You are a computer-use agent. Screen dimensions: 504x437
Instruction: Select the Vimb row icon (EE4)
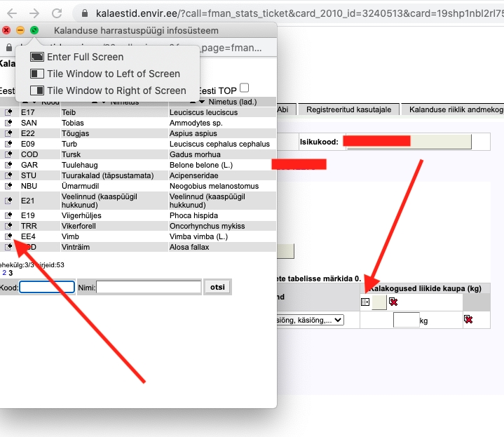coord(8,236)
